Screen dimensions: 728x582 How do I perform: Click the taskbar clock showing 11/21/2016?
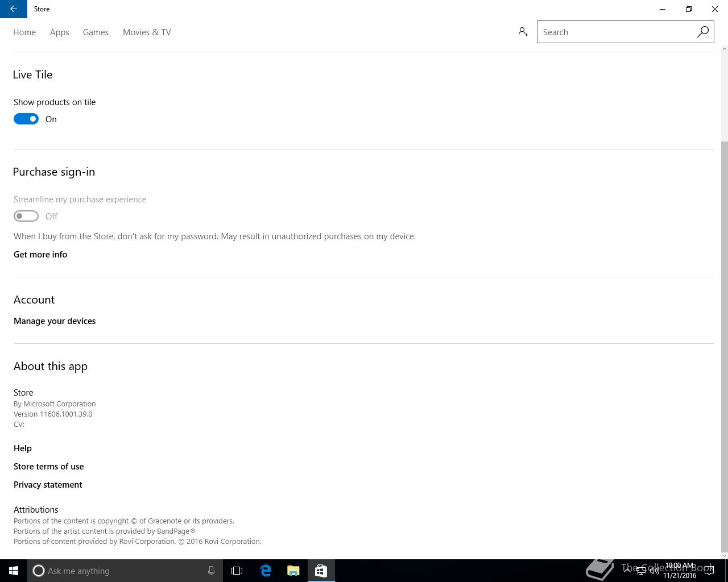tap(680, 571)
